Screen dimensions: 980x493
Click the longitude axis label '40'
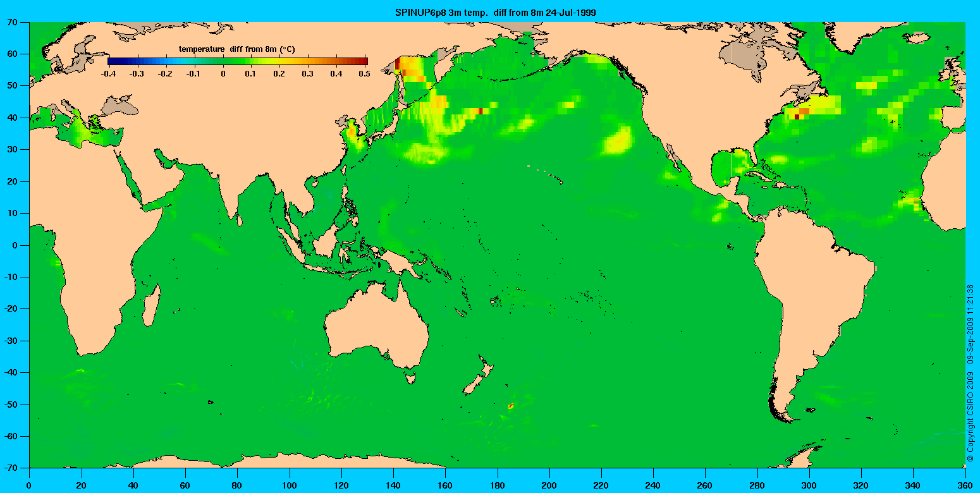click(133, 487)
